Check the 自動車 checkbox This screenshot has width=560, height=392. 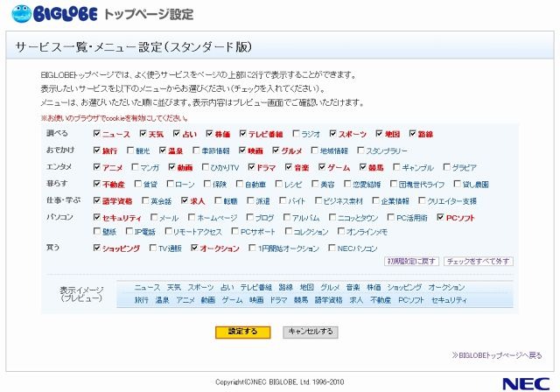coord(240,184)
